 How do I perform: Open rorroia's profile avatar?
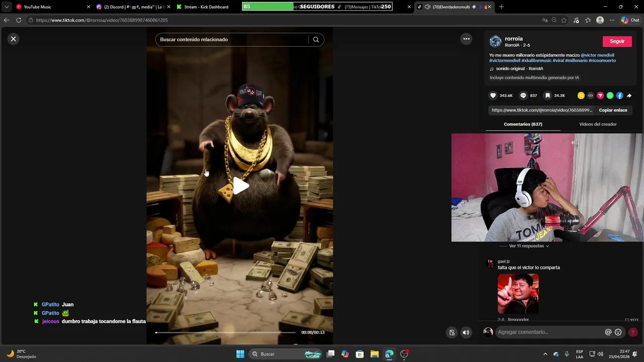496,41
